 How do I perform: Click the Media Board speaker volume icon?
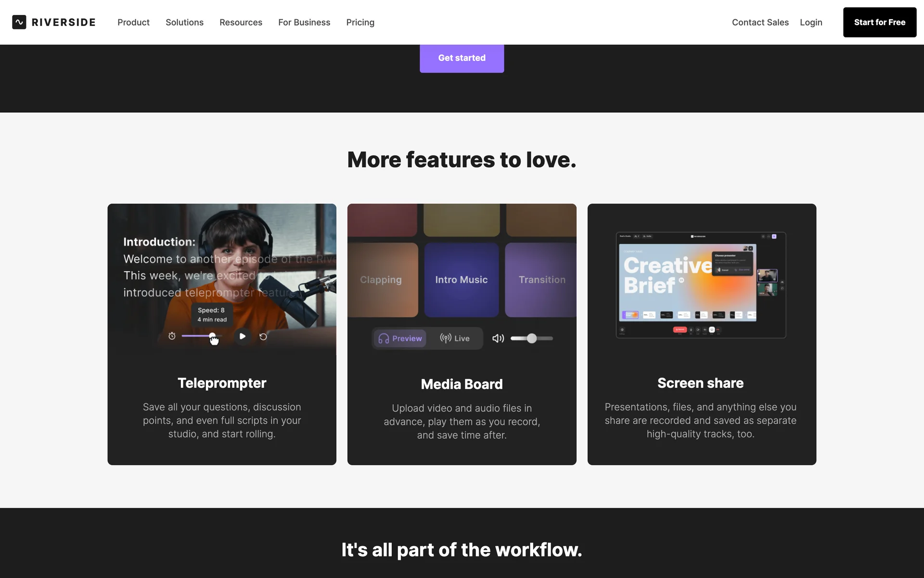[x=498, y=339]
